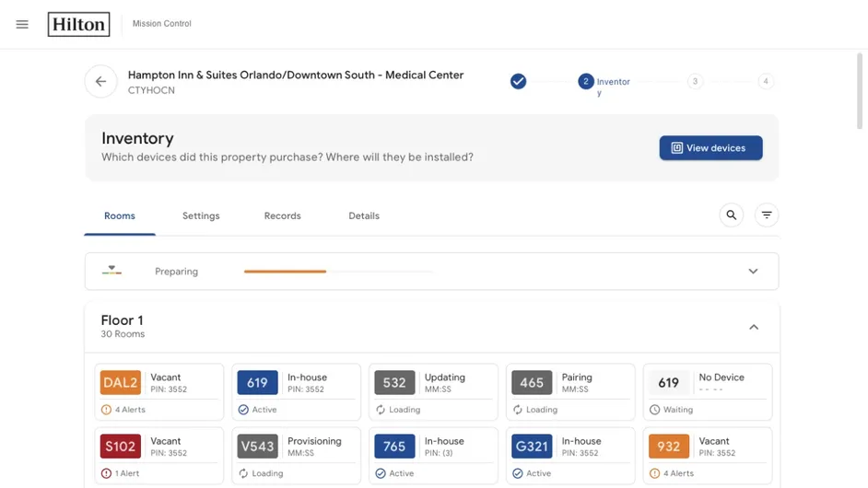868x488 pixels.
Task: Click the Floor 1 heading
Action: tap(122, 320)
